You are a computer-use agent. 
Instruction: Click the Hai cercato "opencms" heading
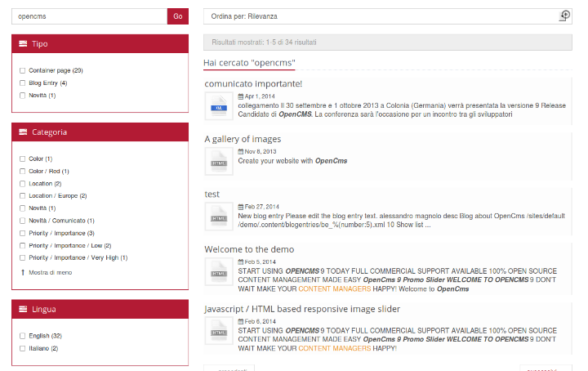click(249, 63)
